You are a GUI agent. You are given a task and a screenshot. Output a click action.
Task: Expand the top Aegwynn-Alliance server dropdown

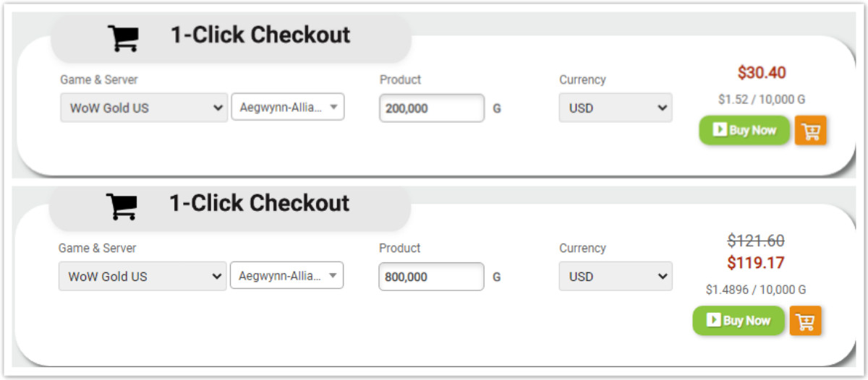click(288, 107)
